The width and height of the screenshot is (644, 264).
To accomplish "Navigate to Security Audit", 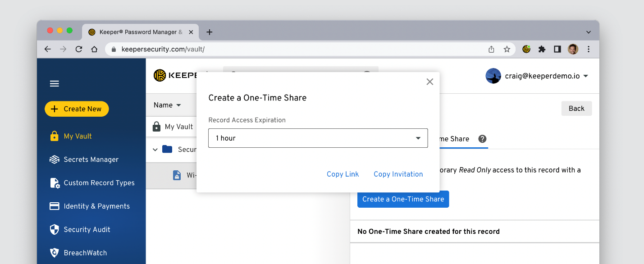I will click(87, 230).
